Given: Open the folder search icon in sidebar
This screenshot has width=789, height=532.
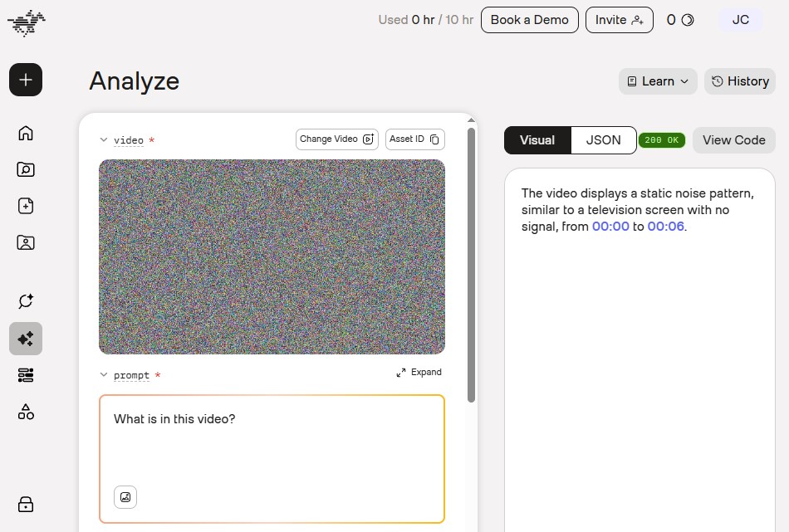Looking at the screenshot, I should (x=26, y=169).
